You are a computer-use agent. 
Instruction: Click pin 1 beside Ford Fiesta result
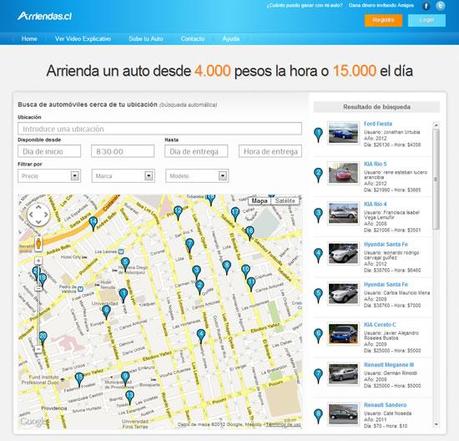(x=318, y=134)
